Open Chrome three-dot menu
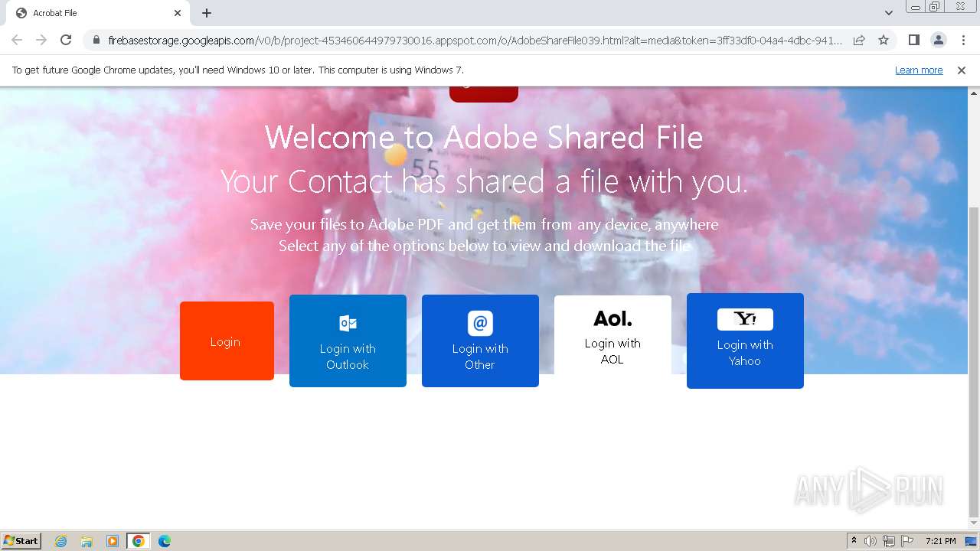 pyautogui.click(x=963, y=40)
